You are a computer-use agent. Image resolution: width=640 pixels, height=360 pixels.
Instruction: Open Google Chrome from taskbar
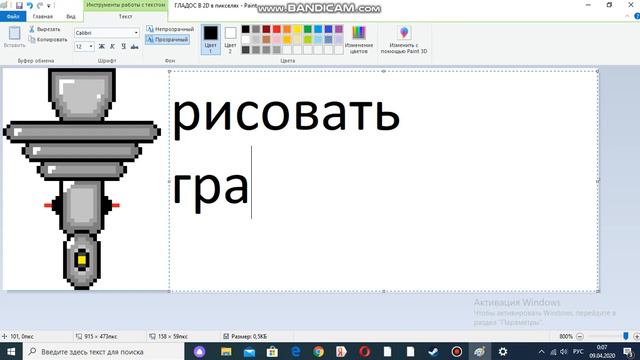(318, 351)
